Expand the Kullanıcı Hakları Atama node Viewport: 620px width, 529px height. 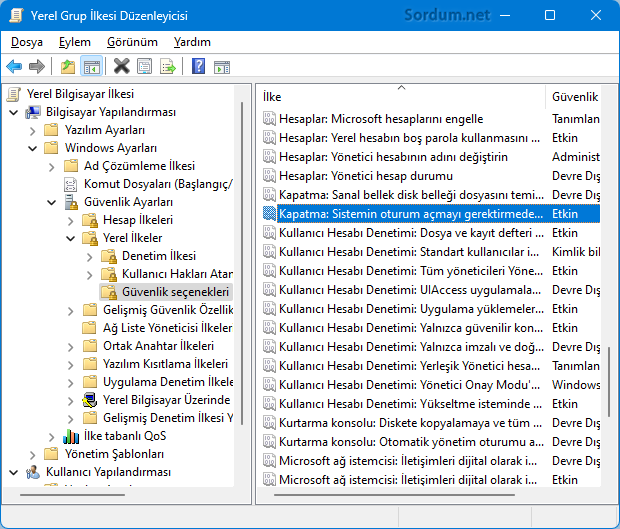coord(89,274)
